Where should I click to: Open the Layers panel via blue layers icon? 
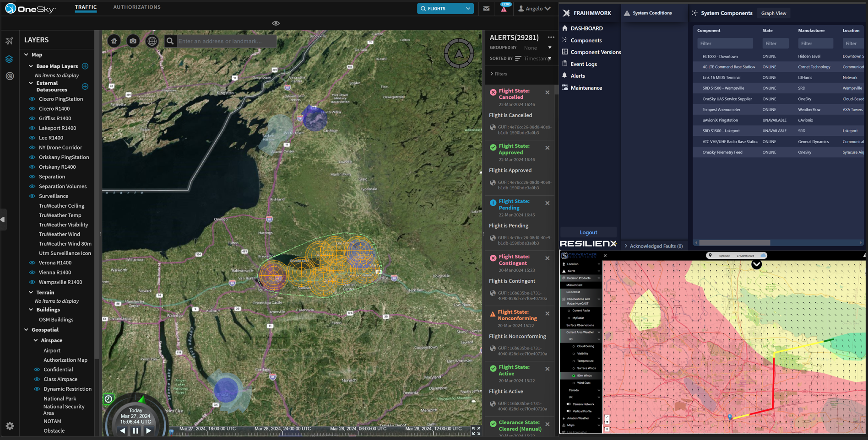click(x=9, y=59)
